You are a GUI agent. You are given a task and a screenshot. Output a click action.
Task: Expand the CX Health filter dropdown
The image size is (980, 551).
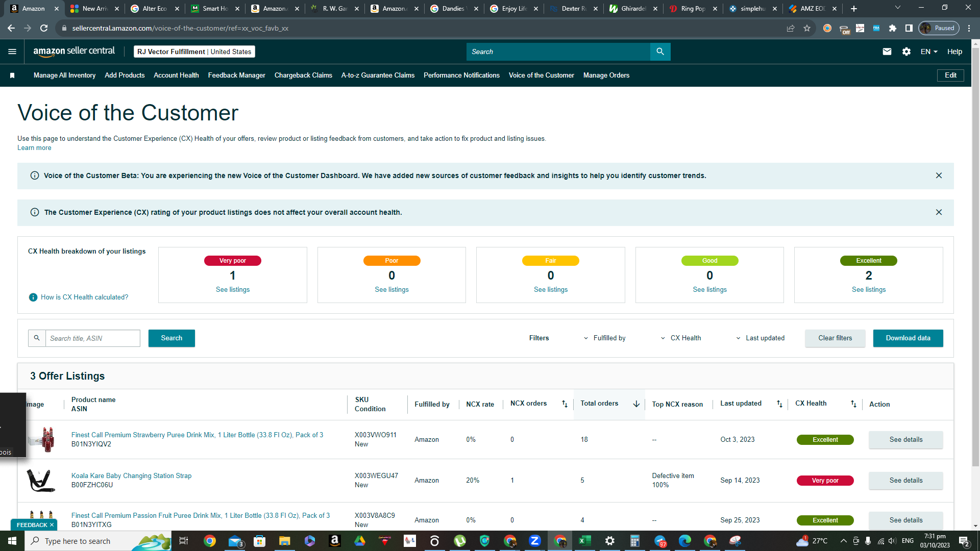[681, 338]
